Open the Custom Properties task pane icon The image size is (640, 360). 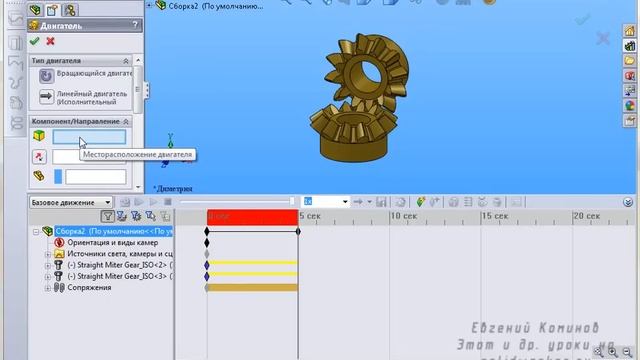[x=629, y=121]
